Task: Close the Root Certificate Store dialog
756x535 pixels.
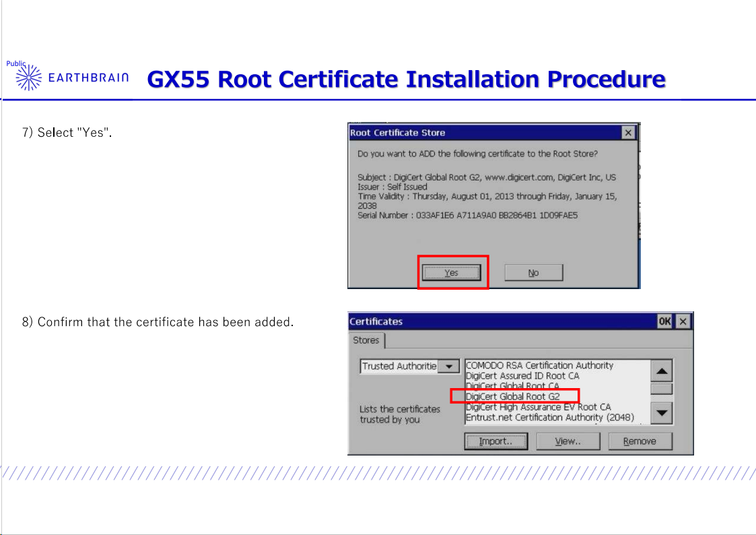Action: coord(627,133)
